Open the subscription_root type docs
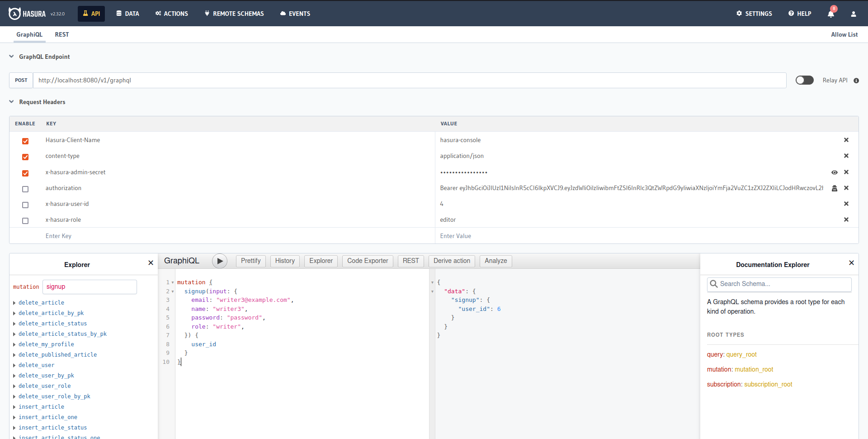 (x=768, y=385)
